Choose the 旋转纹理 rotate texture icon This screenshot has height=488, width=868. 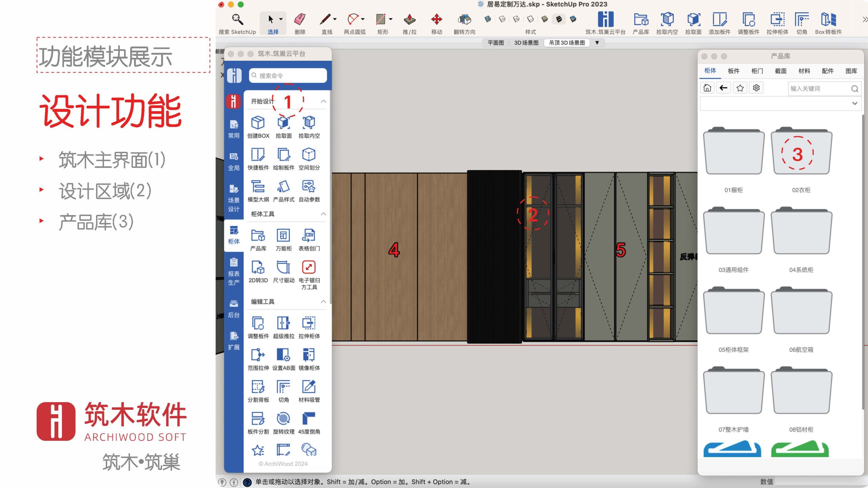[x=283, y=419]
